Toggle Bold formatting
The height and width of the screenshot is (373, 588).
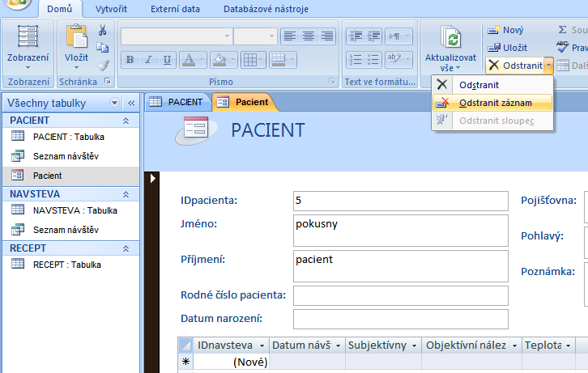pos(130,60)
